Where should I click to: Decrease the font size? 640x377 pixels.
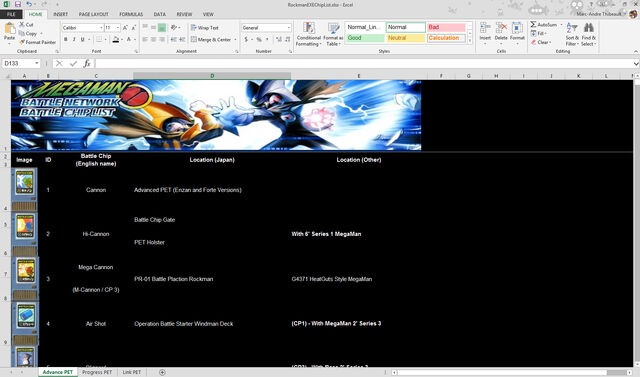[134, 28]
